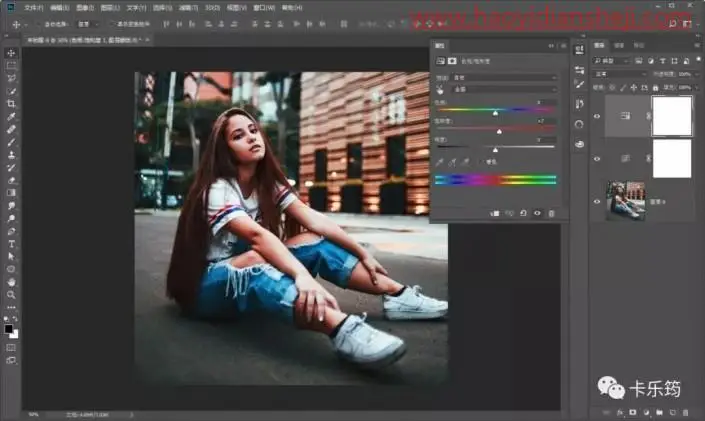This screenshot has height=421, width=705.
Task: Open the layer filter type dropdown
Action: (612, 61)
